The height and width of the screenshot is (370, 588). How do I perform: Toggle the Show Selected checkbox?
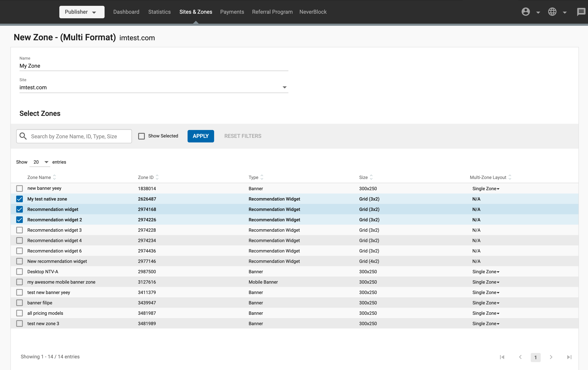[141, 136]
